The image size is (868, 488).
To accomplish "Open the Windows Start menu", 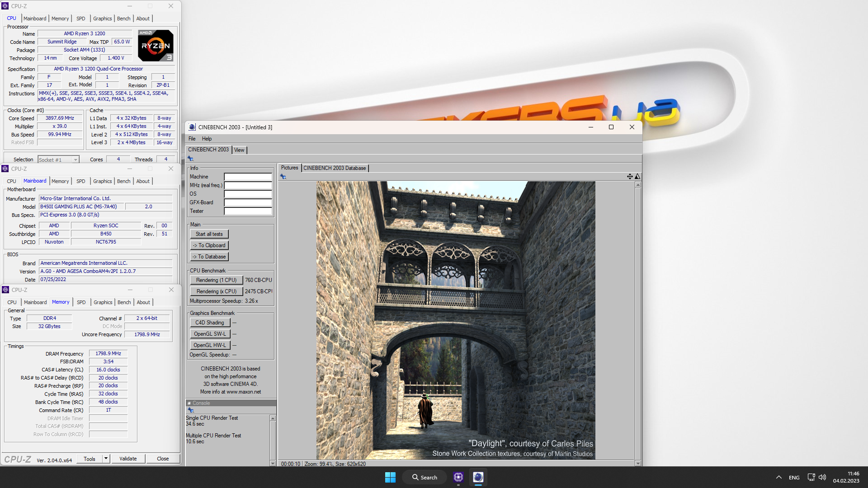I will point(390,477).
